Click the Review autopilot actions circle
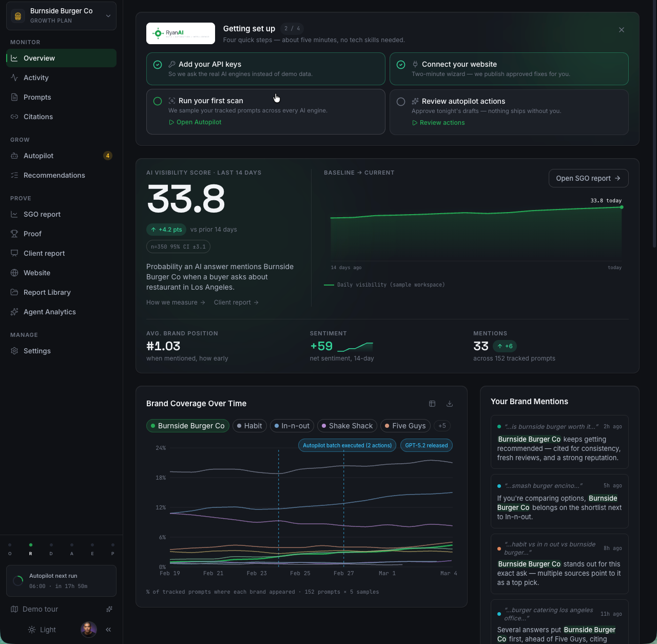 coord(401,102)
